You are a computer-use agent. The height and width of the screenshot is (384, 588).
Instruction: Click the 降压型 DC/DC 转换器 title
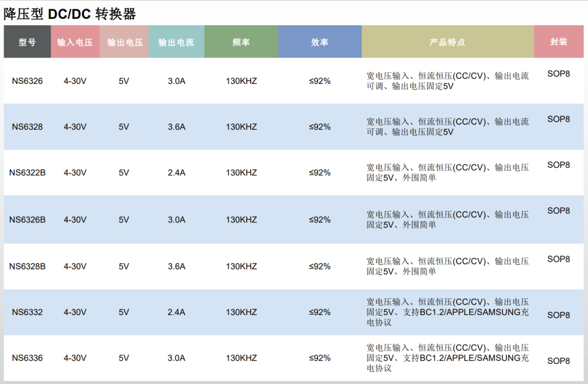tap(69, 14)
